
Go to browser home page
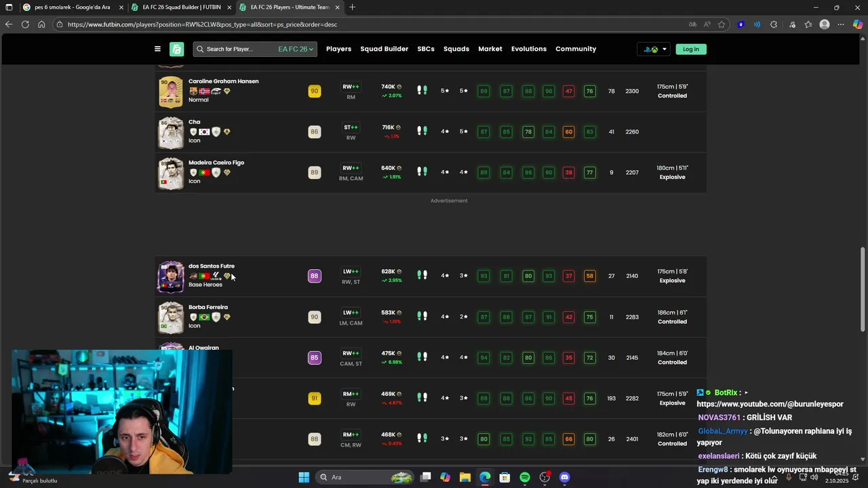(x=41, y=24)
